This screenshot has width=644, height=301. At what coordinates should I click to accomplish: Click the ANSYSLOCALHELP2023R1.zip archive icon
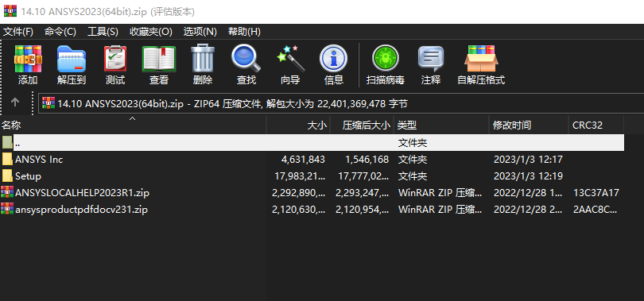(7, 192)
